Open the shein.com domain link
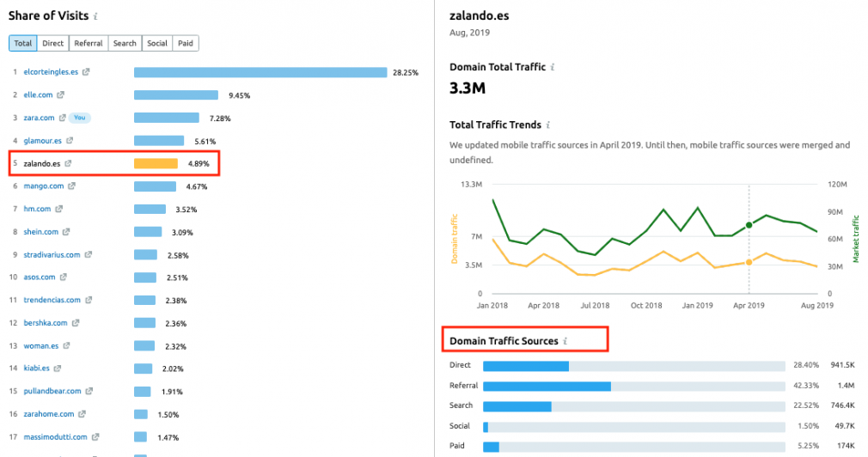 (x=41, y=232)
